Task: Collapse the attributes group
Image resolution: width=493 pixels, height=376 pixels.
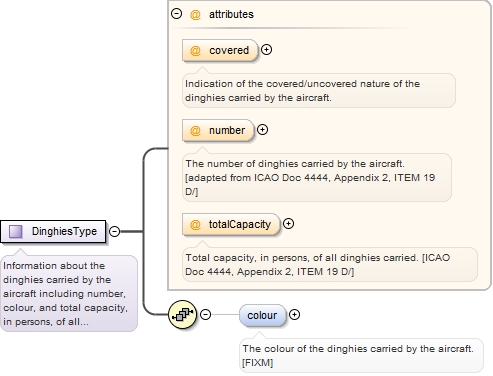Action: tap(176, 14)
